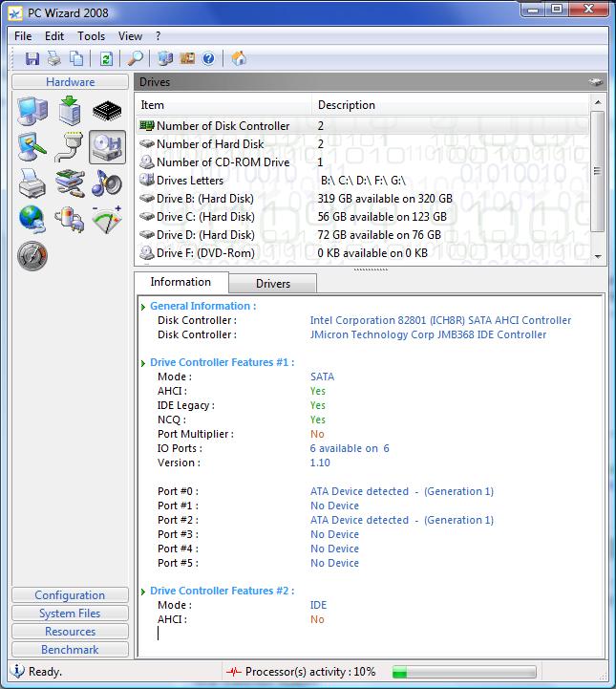Open the Tools menu
Screen dimensions: 616x689
tap(91, 36)
